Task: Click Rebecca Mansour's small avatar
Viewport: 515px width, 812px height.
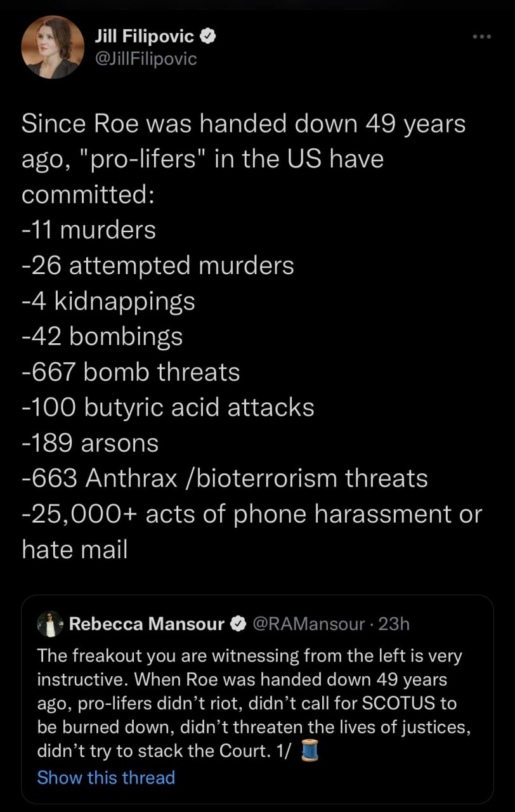Action: point(49,624)
